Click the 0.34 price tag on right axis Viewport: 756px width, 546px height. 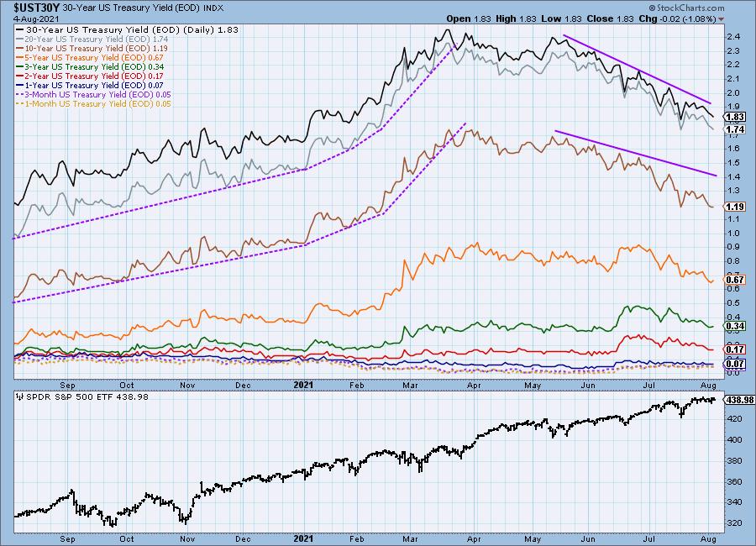coord(734,326)
